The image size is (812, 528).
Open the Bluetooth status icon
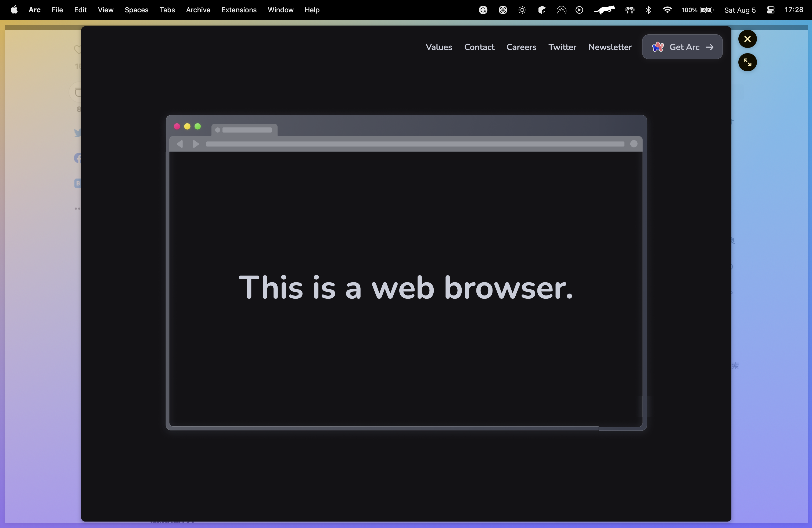[x=648, y=10]
